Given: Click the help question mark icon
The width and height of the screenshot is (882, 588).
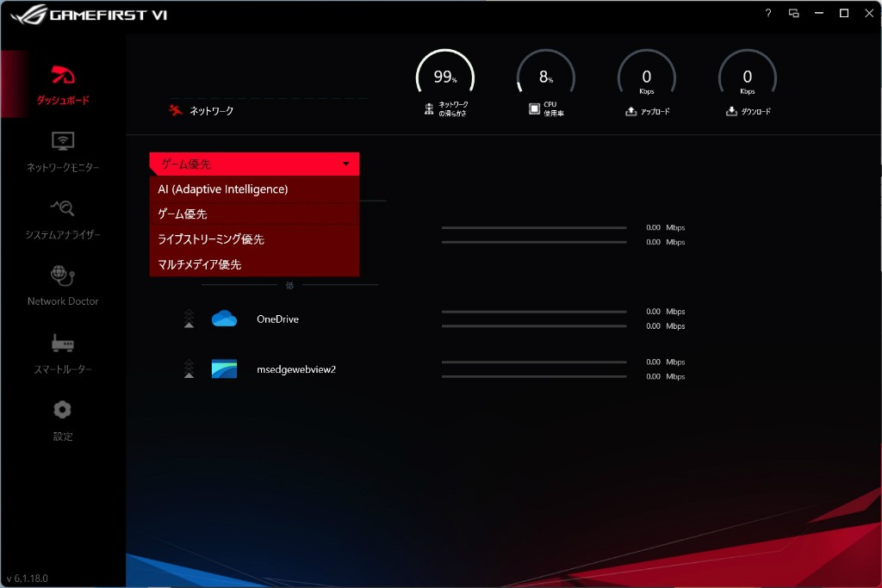Looking at the screenshot, I should coord(767,13).
